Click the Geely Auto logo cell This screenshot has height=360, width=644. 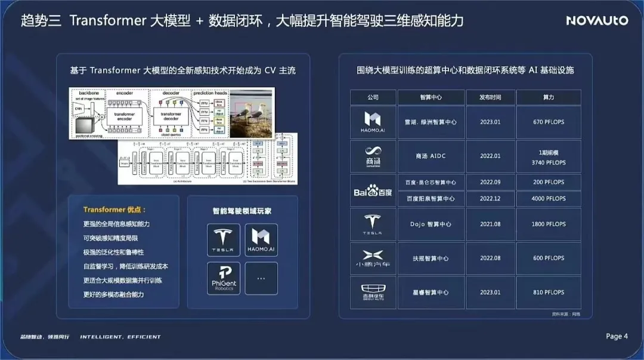(x=373, y=292)
